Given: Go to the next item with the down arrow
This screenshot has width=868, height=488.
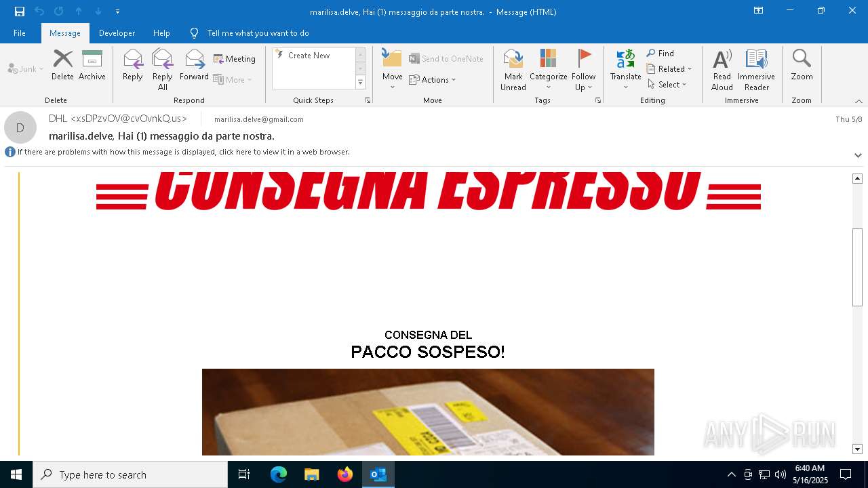Looking at the screenshot, I should [x=98, y=12].
